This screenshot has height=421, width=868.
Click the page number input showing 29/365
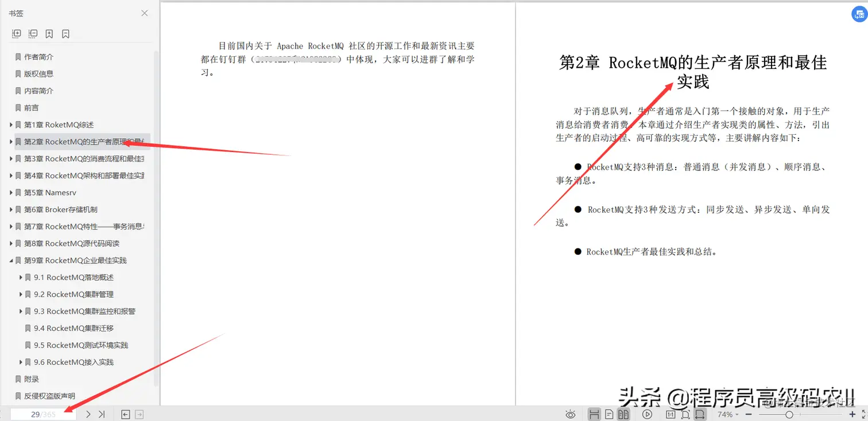(x=43, y=414)
